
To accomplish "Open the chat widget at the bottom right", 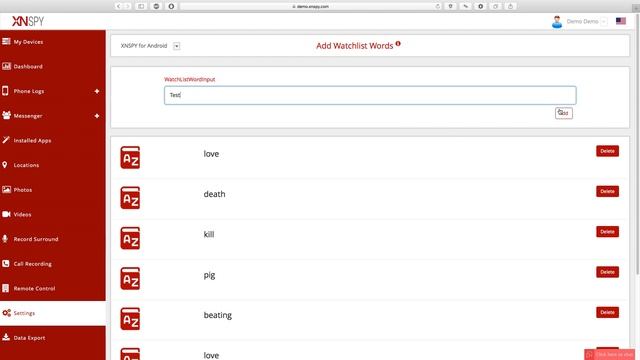I will pos(609,355).
